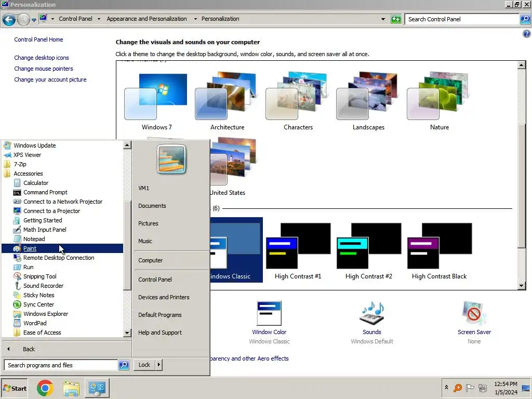Click Change desktop icons link

pos(42,58)
